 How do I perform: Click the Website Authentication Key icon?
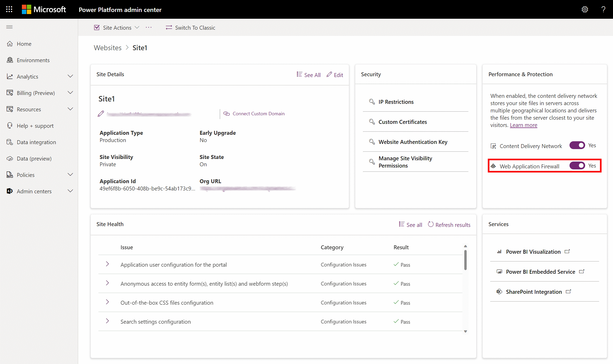tap(372, 142)
